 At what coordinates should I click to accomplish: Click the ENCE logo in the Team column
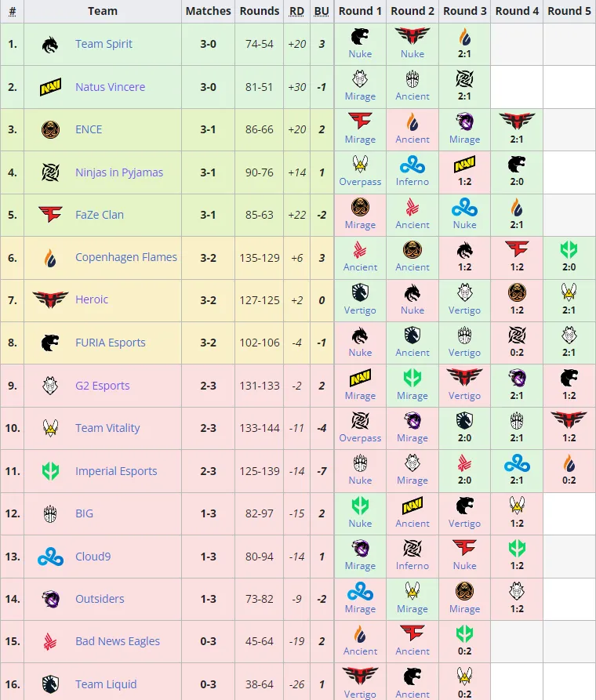point(50,130)
